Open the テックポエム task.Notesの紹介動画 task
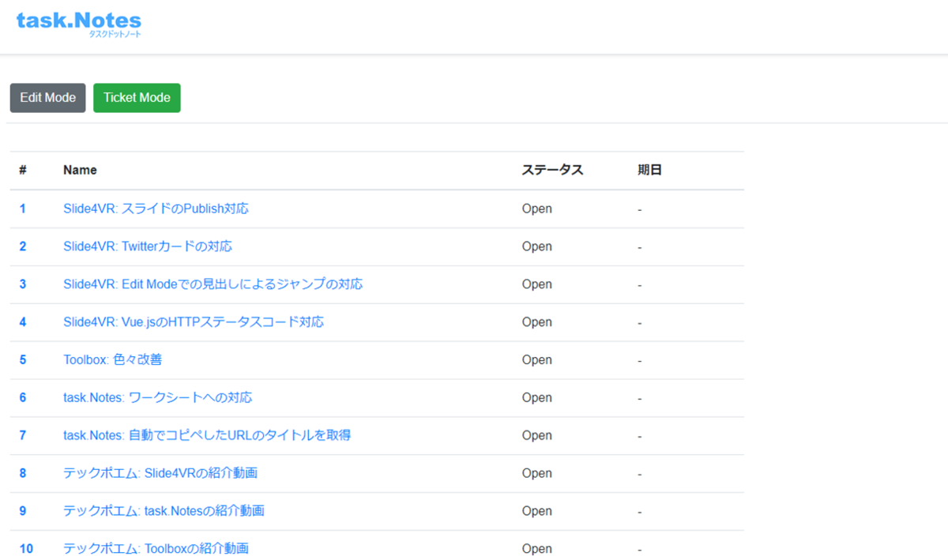948x560 pixels. [x=164, y=511]
